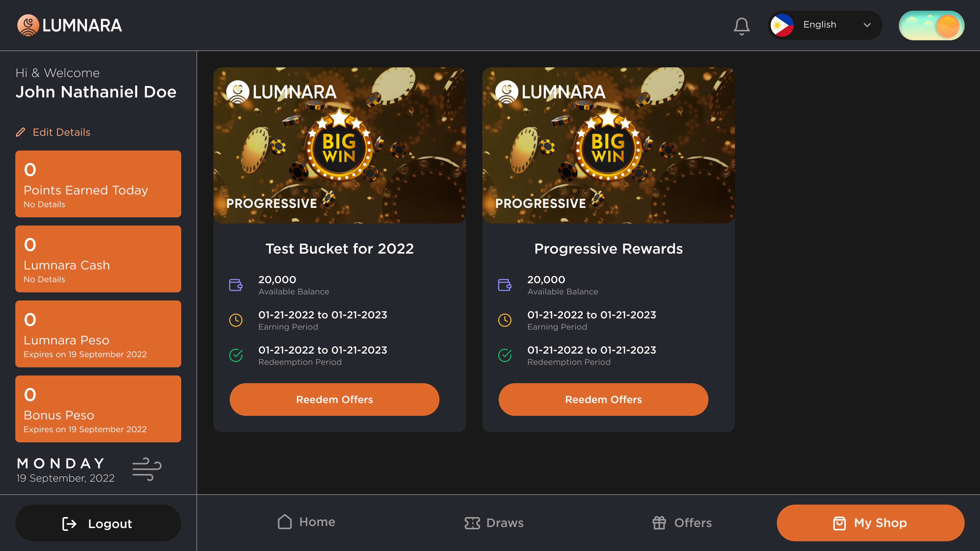This screenshot has height=551, width=980.
Task: Click the Philippines flag icon
Action: click(x=782, y=25)
